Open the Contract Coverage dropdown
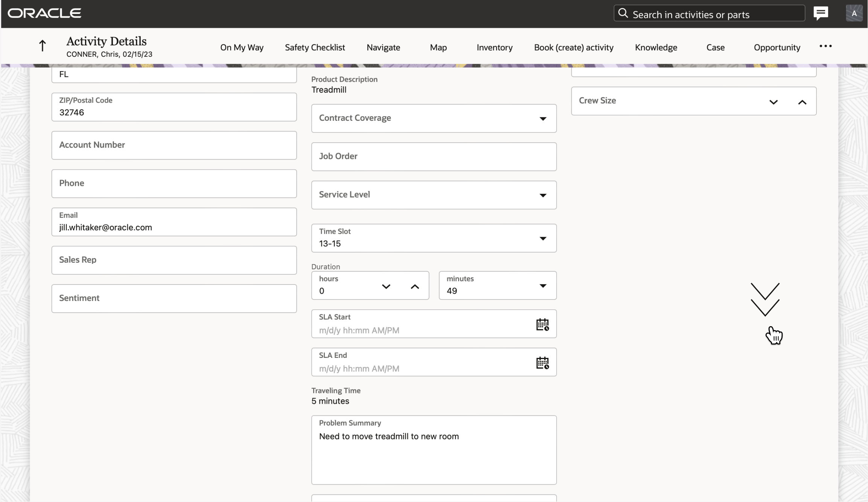This screenshot has width=868, height=502. point(542,119)
